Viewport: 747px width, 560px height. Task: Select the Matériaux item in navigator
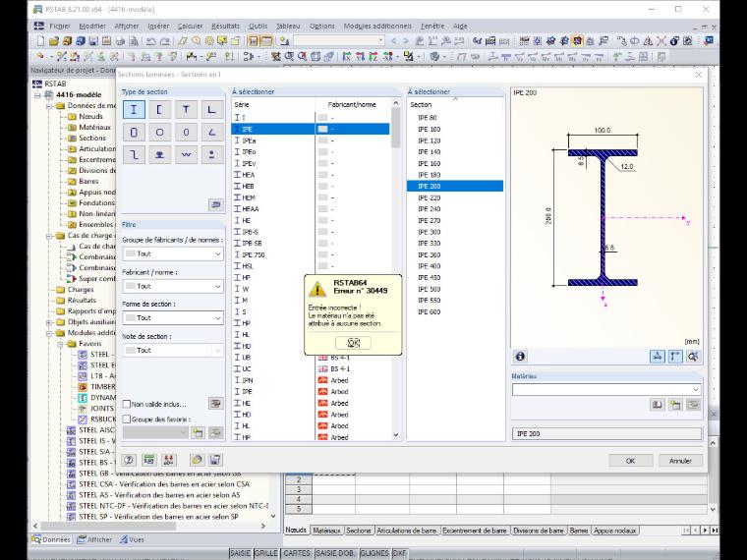pos(94,127)
